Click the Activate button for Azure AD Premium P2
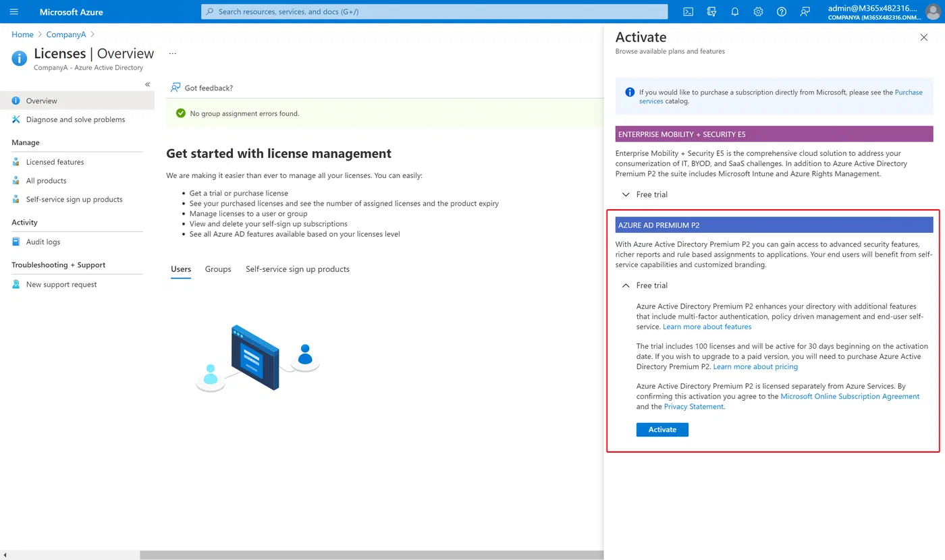Viewport: 945px width, 560px height. (x=662, y=430)
